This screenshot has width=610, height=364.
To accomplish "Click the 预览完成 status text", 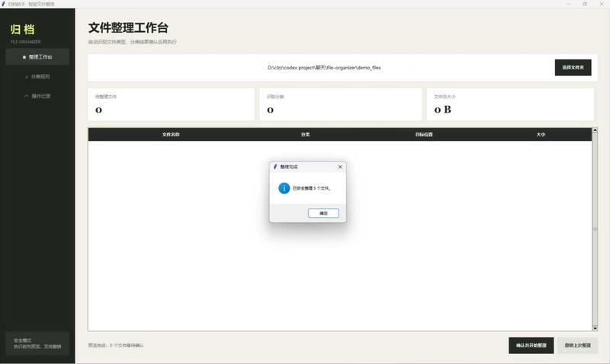I will pyautogui.click(x=116, y=346).
